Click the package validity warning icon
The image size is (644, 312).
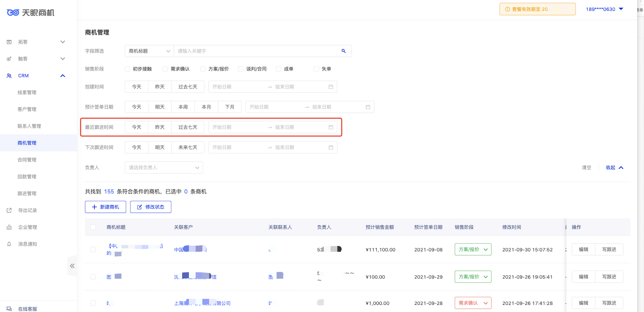coord(507,9)
